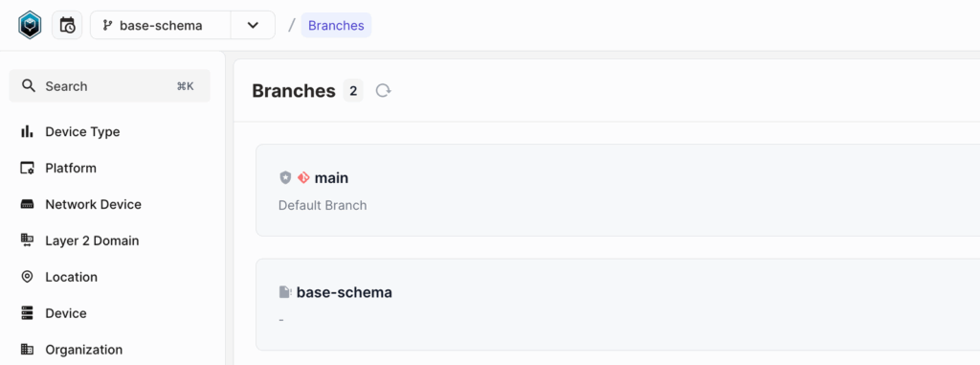
Task: Click the branches count badge 2
Action: (353, 91)
